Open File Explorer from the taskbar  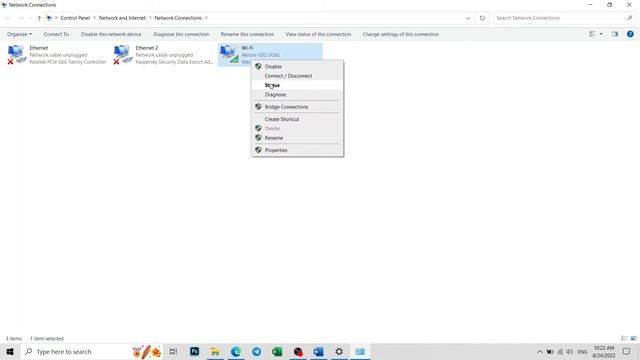click(215, 351)
